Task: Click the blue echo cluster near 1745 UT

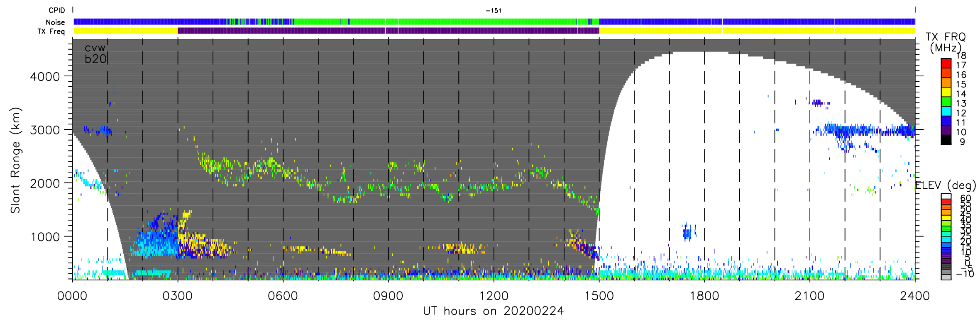Action: point(689,232)
